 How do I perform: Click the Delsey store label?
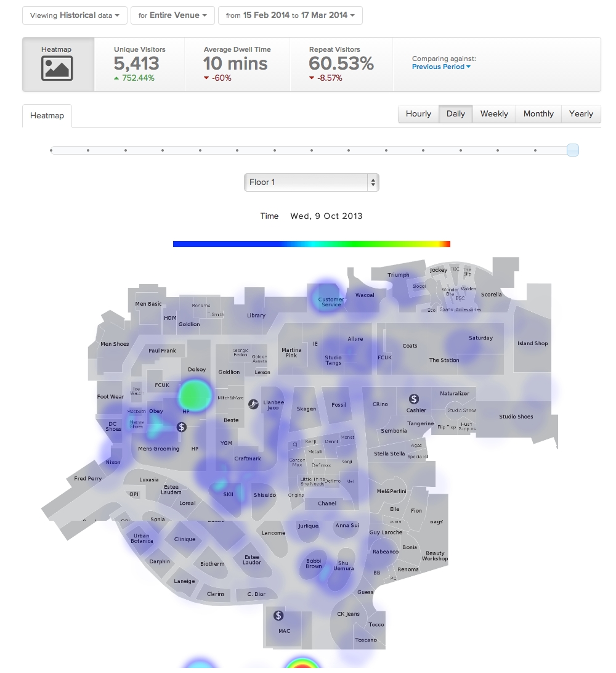point(197,370)
